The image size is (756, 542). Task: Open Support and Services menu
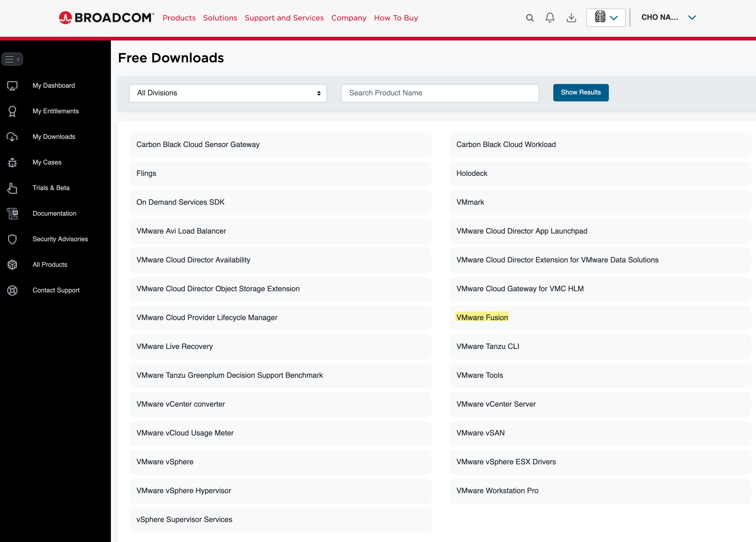(x=284, y=18)
